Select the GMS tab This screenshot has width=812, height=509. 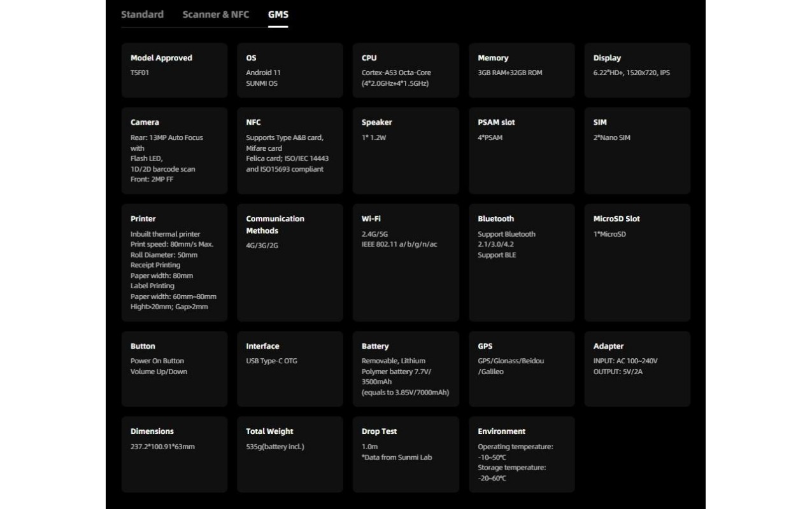[x=278, y=14]
